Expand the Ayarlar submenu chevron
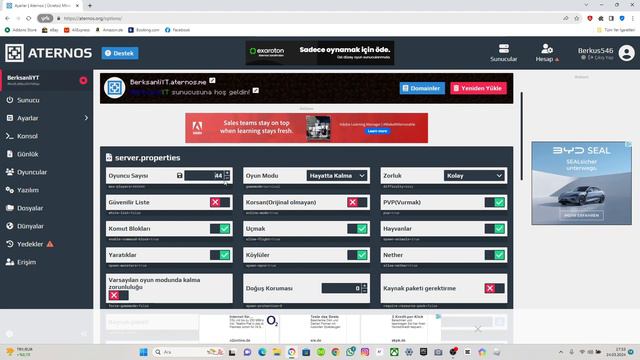The height and width of the screenshot is (360, 640). click(x=86, y=118)
